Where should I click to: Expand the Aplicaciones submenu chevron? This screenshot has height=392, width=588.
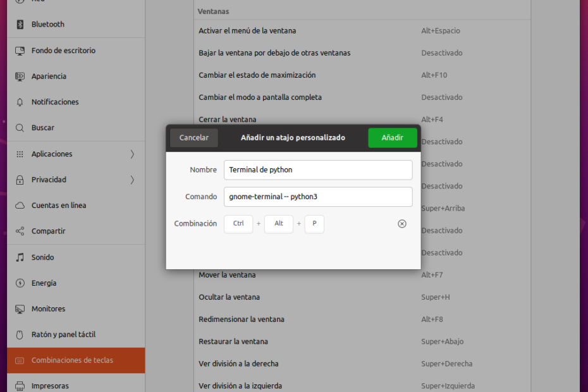132,154
